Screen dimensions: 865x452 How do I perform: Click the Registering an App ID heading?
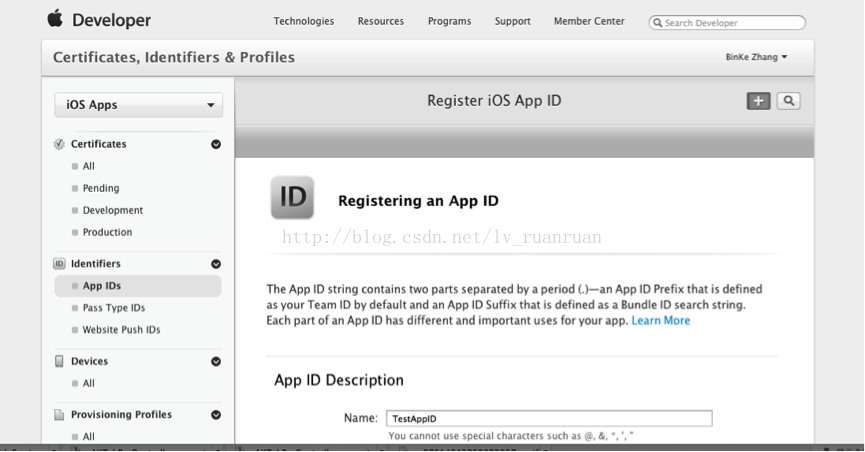(x=418, y=201)
